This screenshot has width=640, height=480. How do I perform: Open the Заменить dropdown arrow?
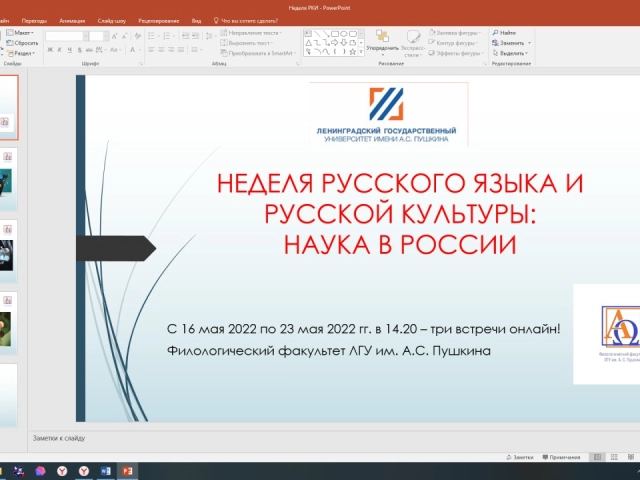[529, 43]
